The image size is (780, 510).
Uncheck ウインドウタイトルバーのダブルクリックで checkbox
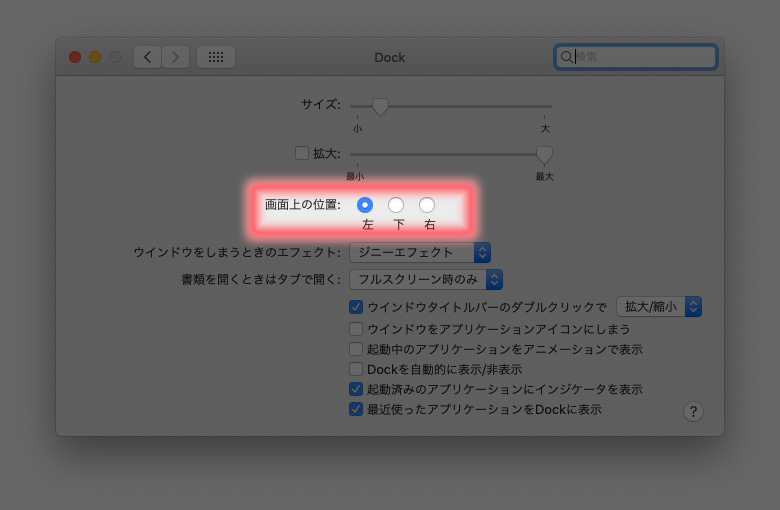(356, 307)
